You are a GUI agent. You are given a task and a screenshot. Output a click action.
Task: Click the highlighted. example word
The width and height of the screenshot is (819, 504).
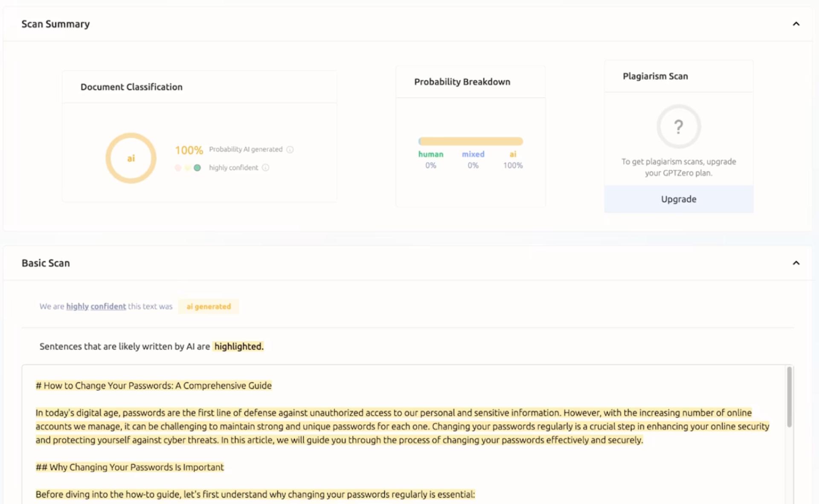pyautogui.click(x=239, y=346)
